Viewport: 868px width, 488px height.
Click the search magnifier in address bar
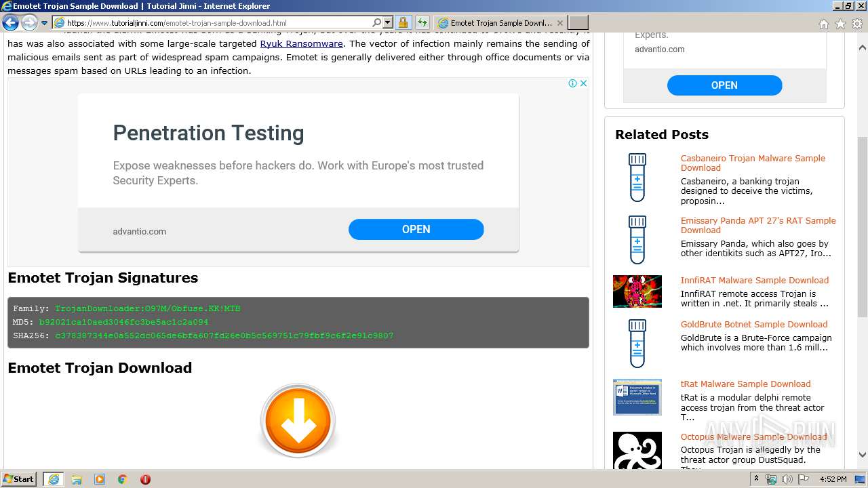377,23
